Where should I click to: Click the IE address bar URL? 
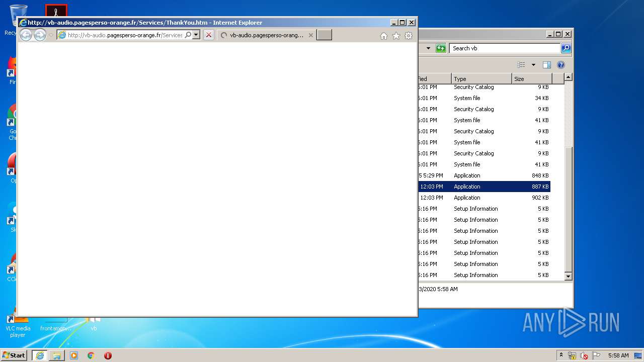point(124,35)
